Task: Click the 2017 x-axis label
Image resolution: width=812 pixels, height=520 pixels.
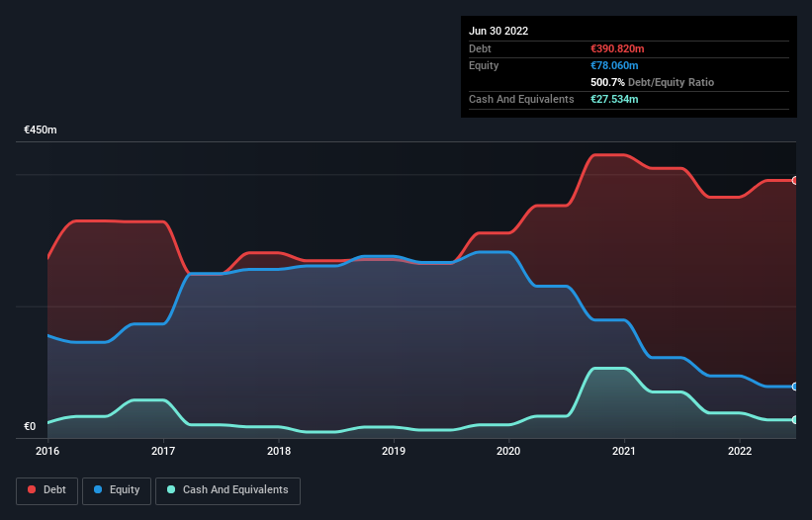Action: [163, 451]
